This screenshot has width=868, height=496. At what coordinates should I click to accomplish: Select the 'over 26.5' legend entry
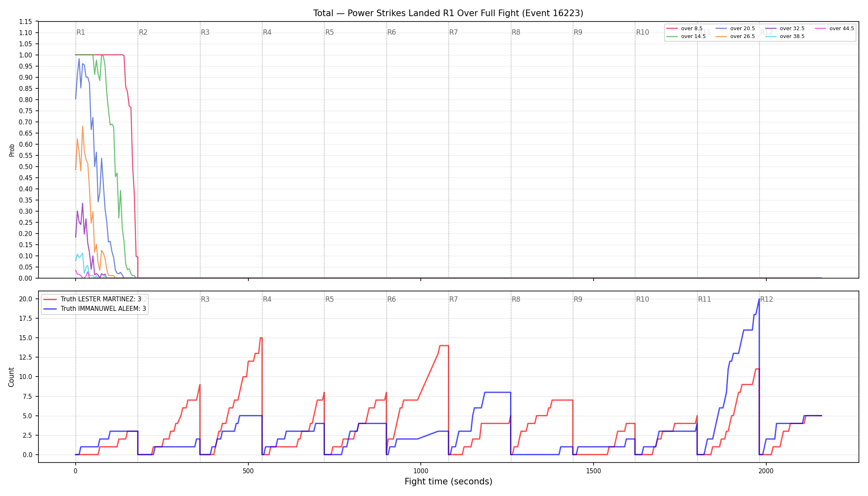click(735, 36)
